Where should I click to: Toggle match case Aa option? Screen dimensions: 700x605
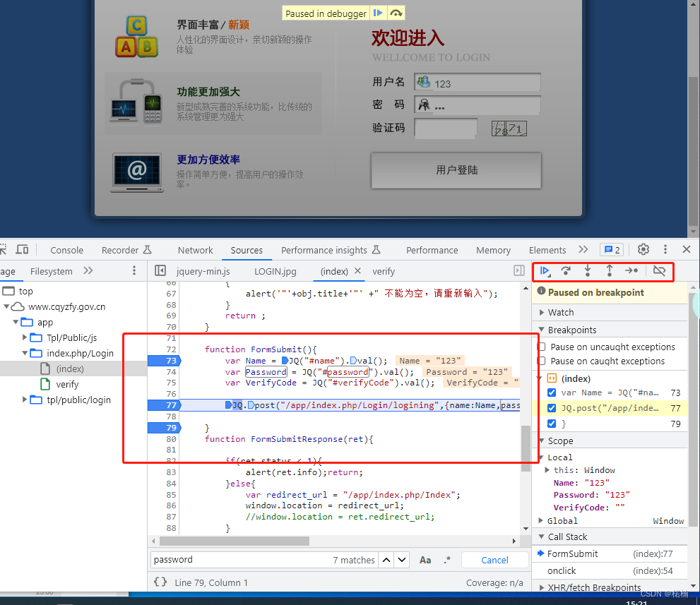click(x=425, y=560)
